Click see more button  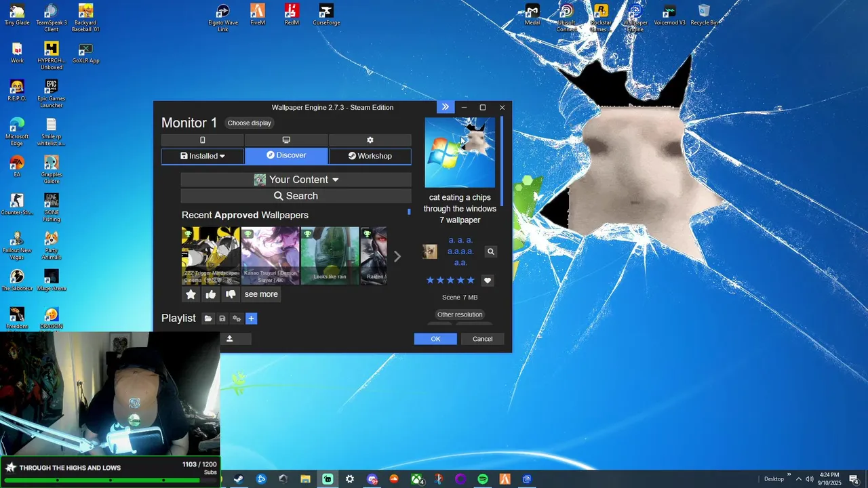coord(261,294)
